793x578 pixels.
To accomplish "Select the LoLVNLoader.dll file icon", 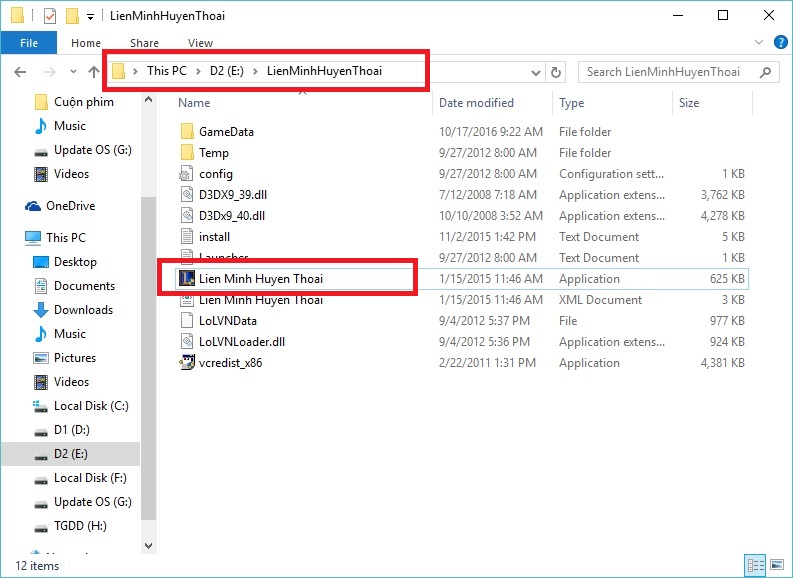I will 187,341.
